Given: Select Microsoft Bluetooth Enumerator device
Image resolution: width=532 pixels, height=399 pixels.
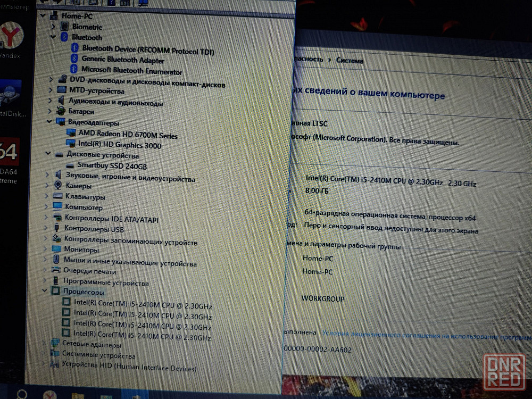Looking at the screenshot, I should [131, 70].
